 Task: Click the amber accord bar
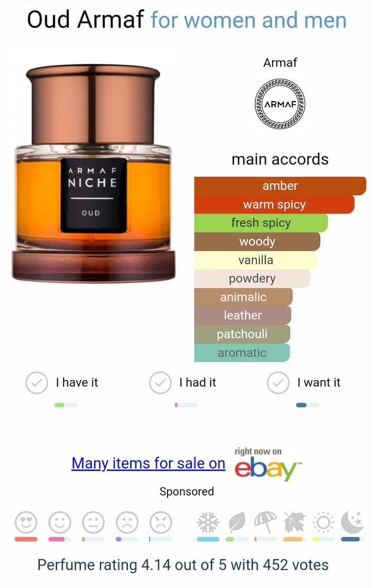click(280, 185)
